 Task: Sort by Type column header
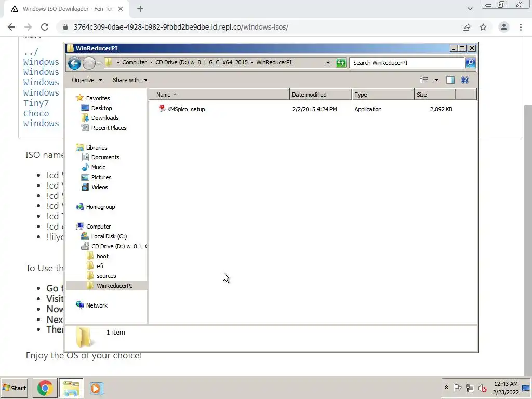click(x=383, y=95)
